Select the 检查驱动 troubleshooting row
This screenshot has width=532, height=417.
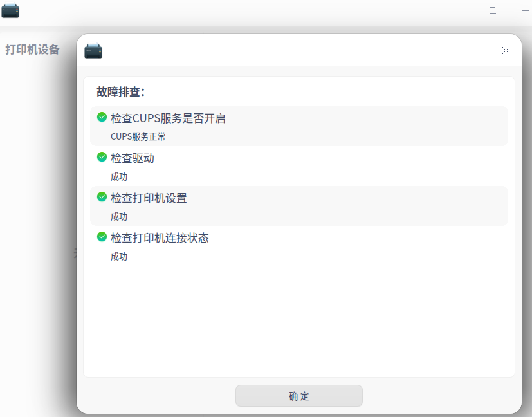(298, 166)
